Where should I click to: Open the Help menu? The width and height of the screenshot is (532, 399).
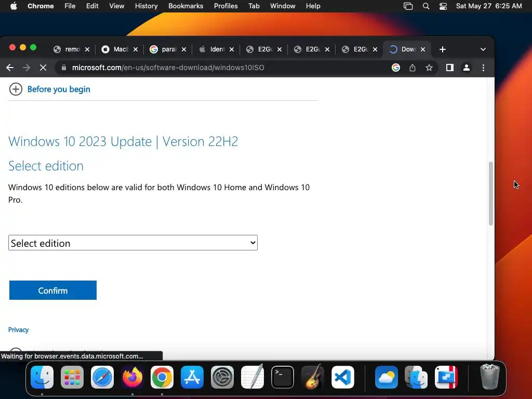(x=313, y=6)
